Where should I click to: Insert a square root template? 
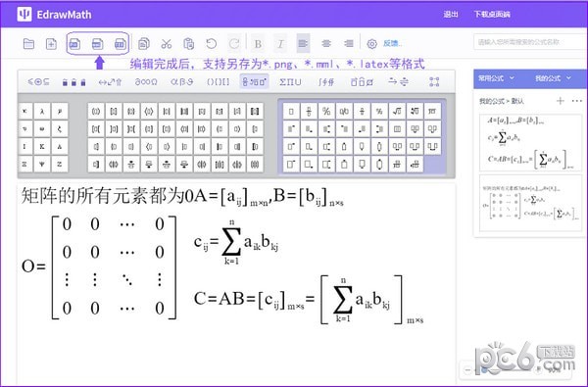[397, 112]
